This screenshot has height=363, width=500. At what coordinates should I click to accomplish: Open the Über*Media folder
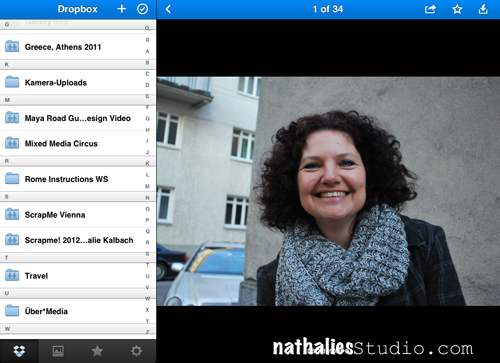pos(72,311)
